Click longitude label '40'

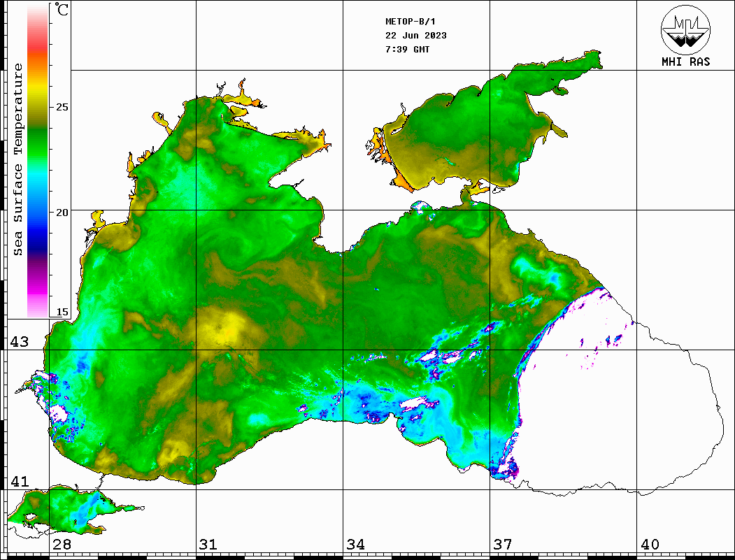point(650,545)
